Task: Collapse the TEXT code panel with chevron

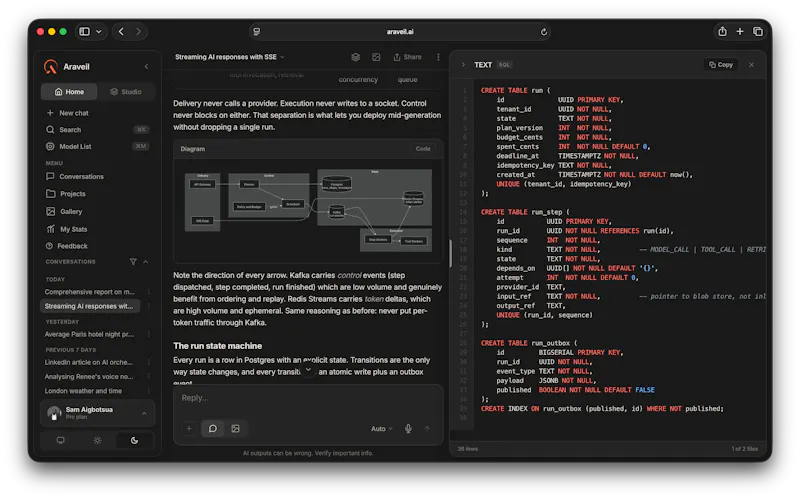Action: click(x=463, y=65)
